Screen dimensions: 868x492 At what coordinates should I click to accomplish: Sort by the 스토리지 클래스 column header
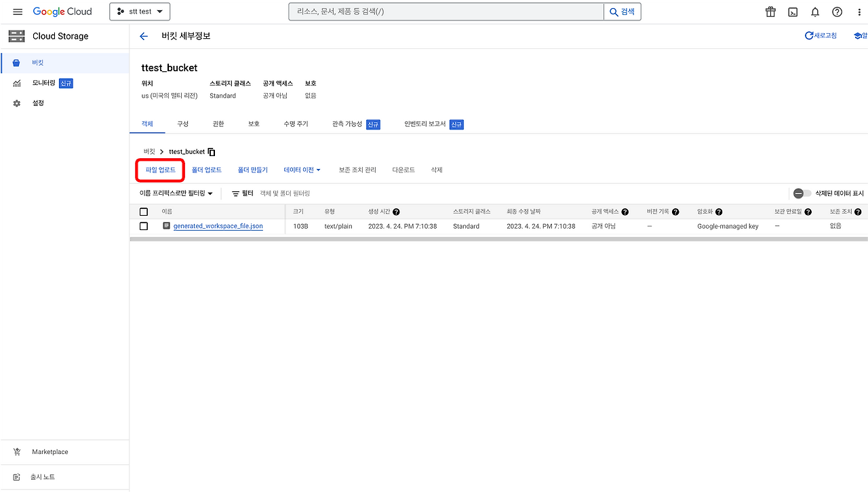click(x=472, y=212)
